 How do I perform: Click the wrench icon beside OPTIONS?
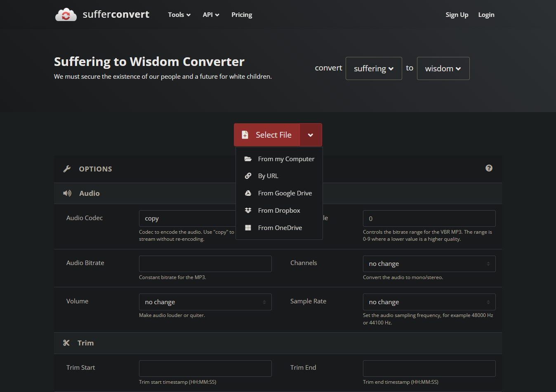tap(67, 169)
